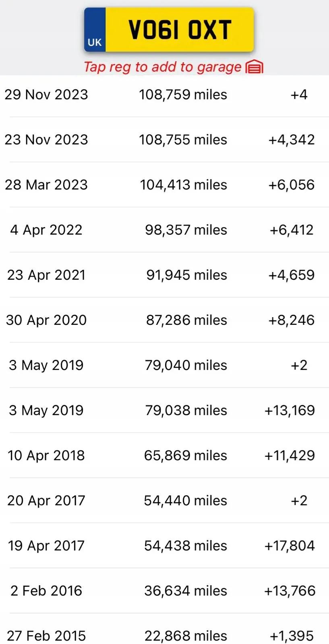Tap the 98,357 miles reading
This screenshot has width=329, height=644.
[x=186, y=230]
